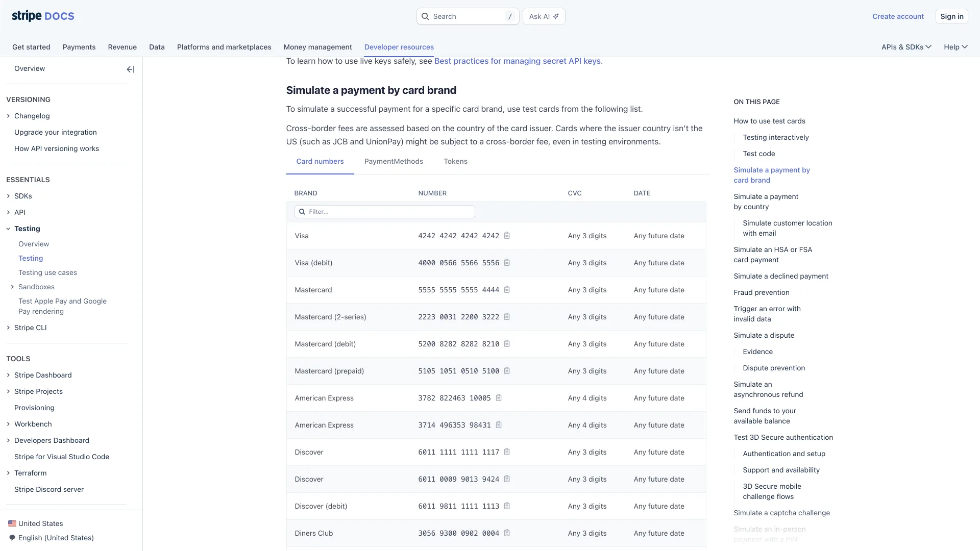Open How API versioning works
This screenshot has width=980, height=551.
click(57, 148)
